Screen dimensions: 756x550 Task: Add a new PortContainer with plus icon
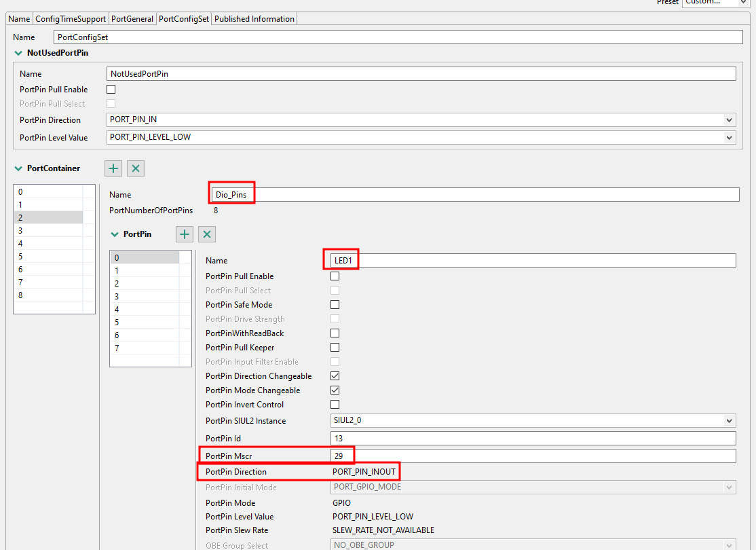click(113, 168)
